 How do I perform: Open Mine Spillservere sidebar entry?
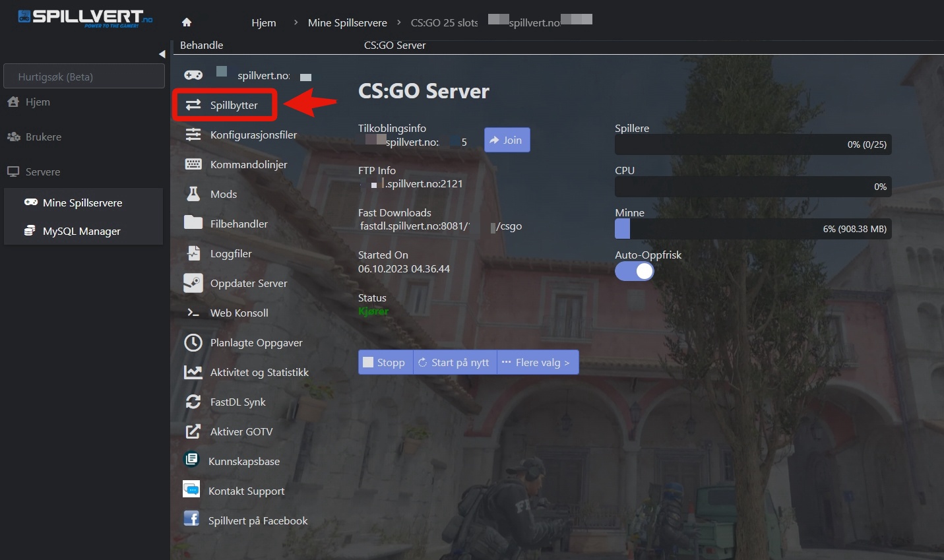(x=82, y=203)
